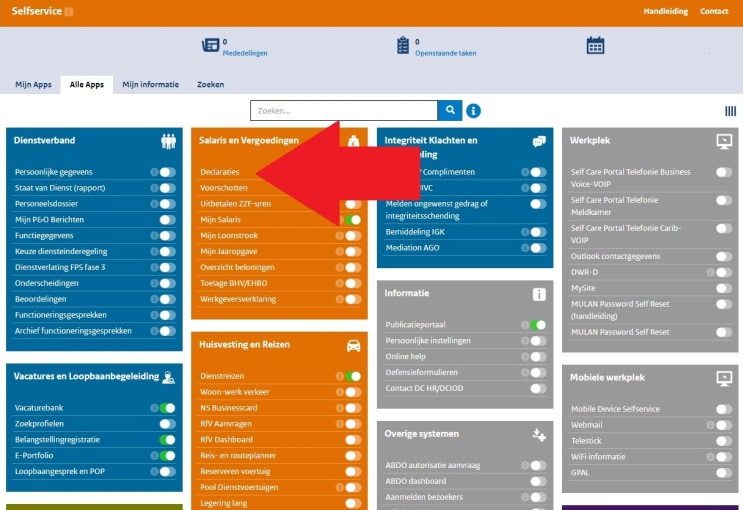The width and height of the screenshot is (743, 510).
Task: Click the Salaris en Vergoedingen money bag icon
Action: click(353, 141)
